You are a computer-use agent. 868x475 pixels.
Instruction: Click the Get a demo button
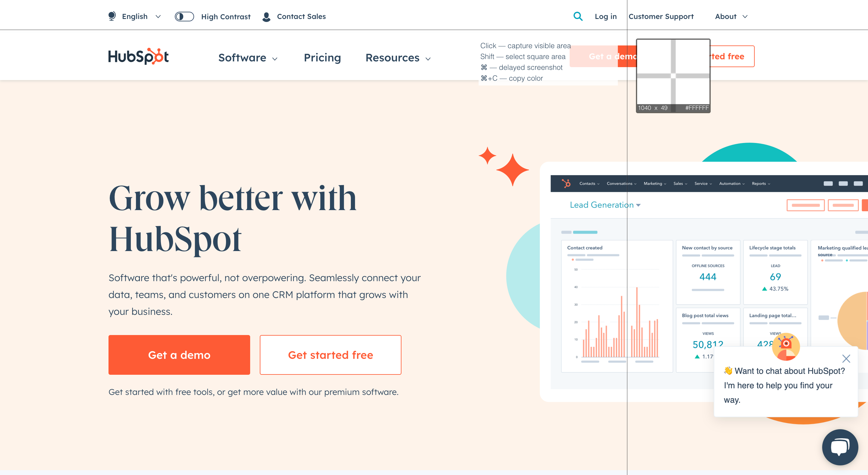tap(179, 355)
